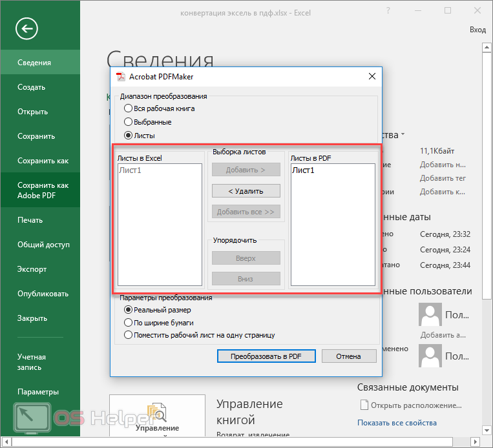The width and height of the screenshot is (493, 448).
Task: Open the Экспорт menu item
Action: [x=40, y=269]
